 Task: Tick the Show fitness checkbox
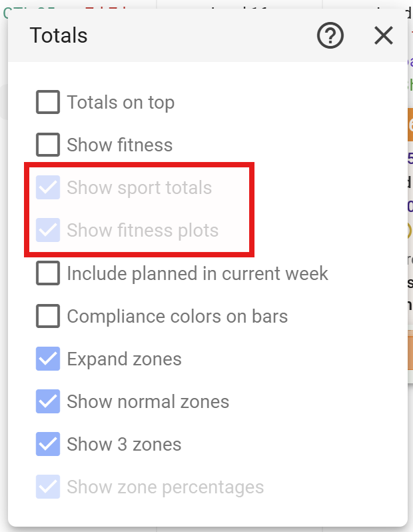(48, 145)
